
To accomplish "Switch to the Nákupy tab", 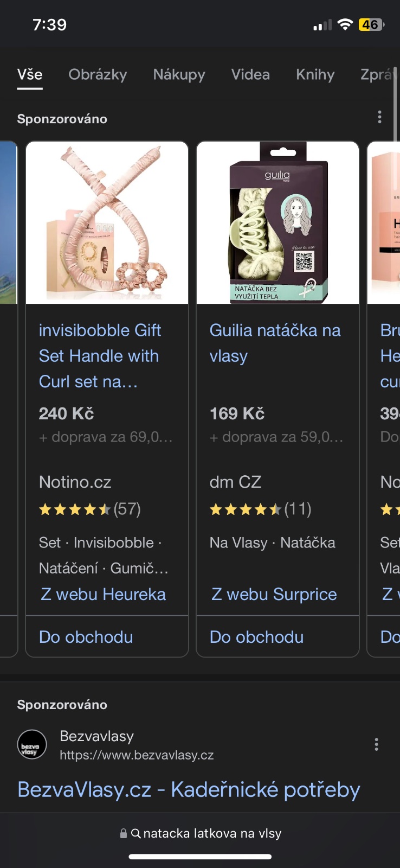I will pyautogui.click(x=179, y=75).
